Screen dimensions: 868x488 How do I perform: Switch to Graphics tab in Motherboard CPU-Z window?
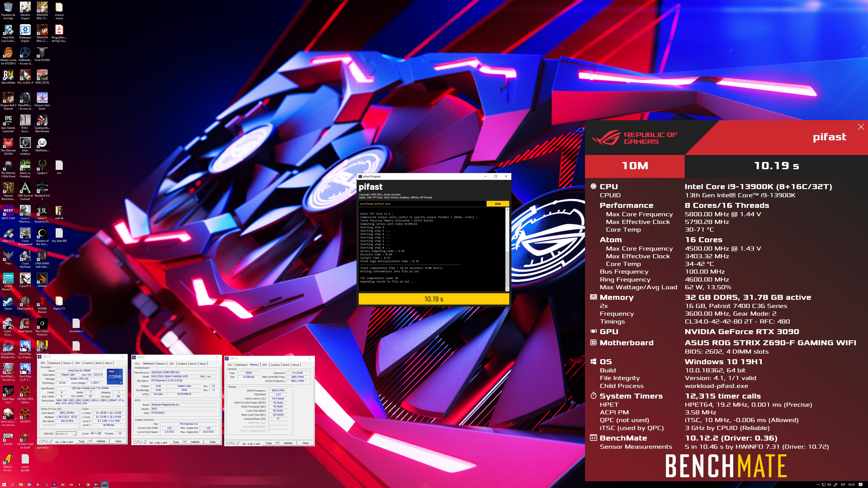point(182,364)
